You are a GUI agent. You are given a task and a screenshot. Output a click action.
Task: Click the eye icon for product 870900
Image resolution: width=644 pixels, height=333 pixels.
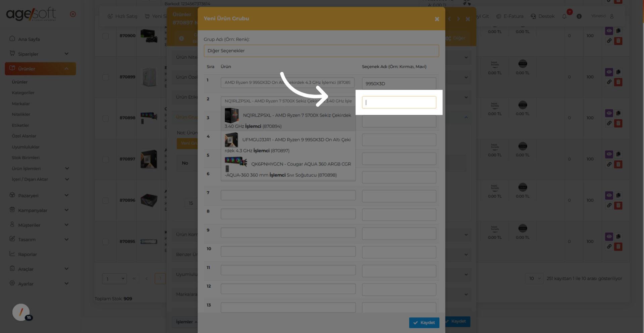(x=609, y=31)
